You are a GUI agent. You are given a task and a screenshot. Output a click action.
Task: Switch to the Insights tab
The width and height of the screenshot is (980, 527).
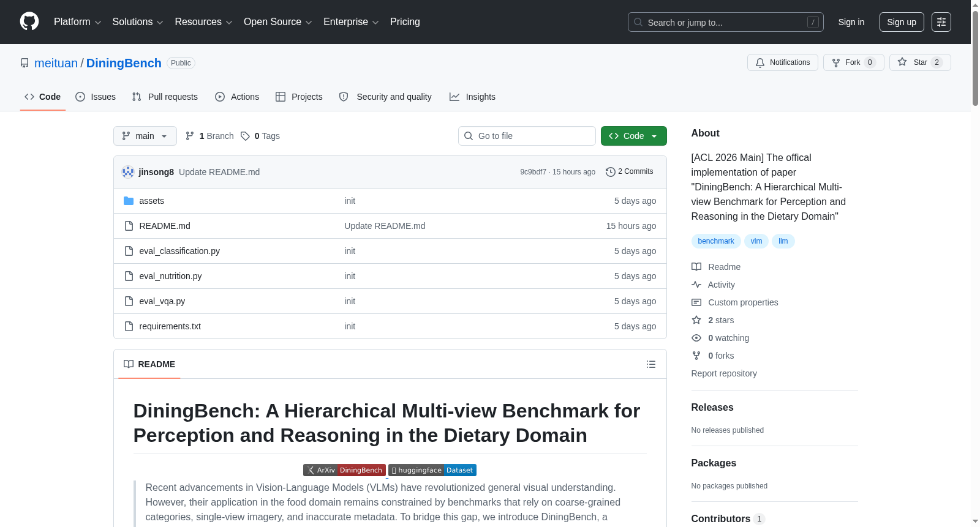[472, 97]
